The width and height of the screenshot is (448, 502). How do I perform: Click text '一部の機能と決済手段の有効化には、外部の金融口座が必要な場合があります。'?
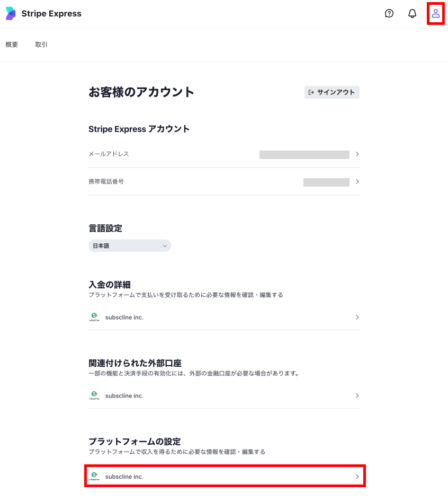click(195, 373)
